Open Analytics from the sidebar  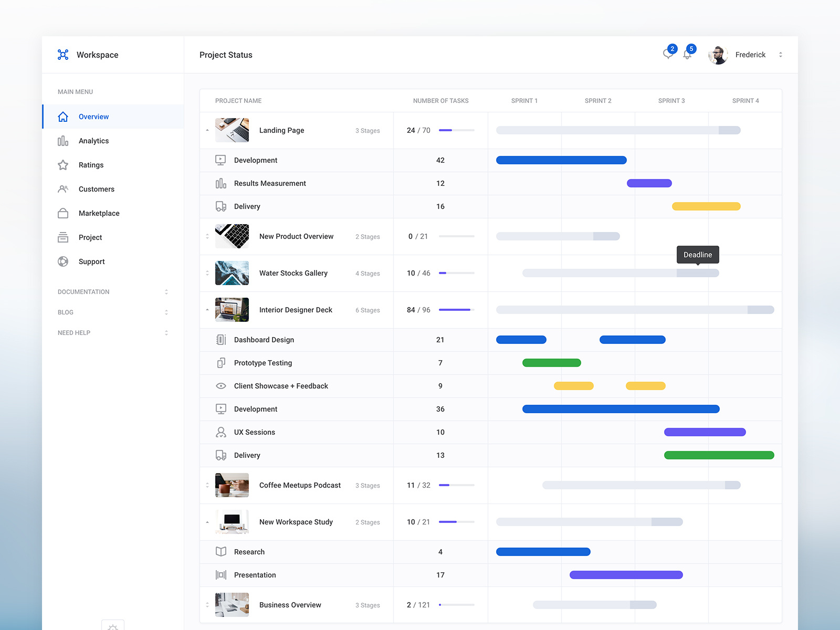click(x=93, y=141)
